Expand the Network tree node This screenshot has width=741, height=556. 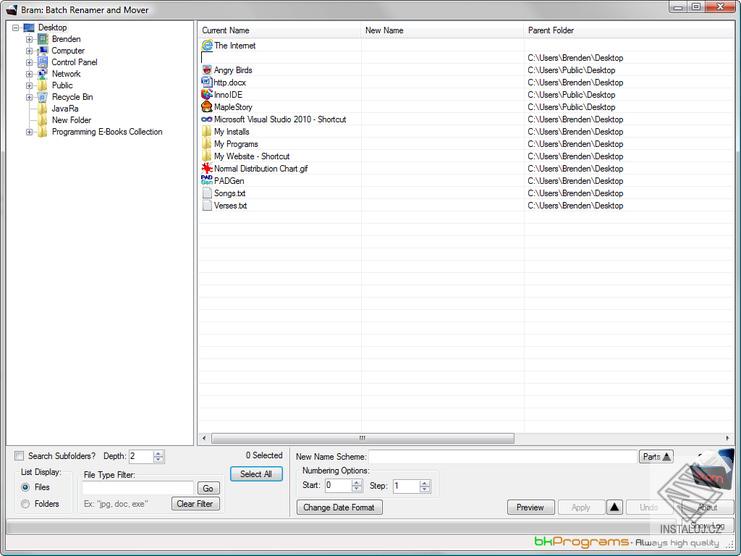coord(29,74)
